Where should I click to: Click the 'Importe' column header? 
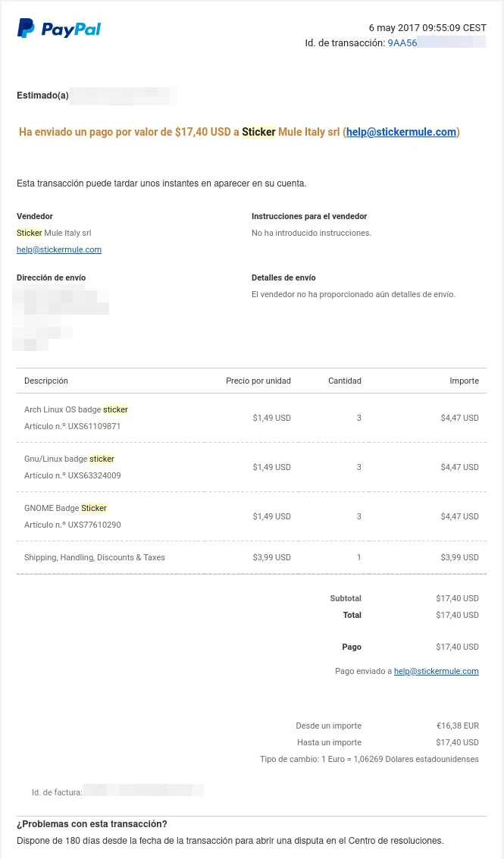tap(464, 381)
